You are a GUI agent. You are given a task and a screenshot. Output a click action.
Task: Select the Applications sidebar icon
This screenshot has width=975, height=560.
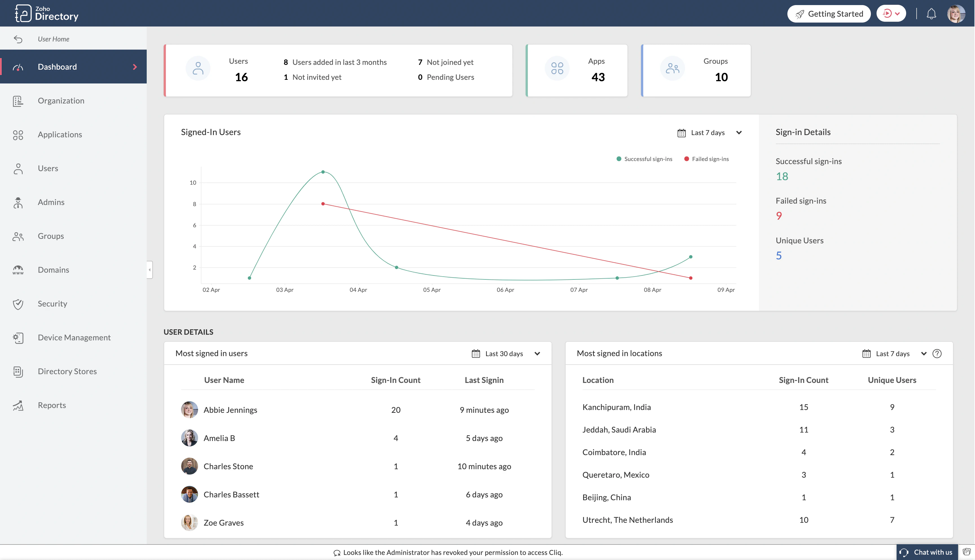pyautogui.click(x=18, y=134)
